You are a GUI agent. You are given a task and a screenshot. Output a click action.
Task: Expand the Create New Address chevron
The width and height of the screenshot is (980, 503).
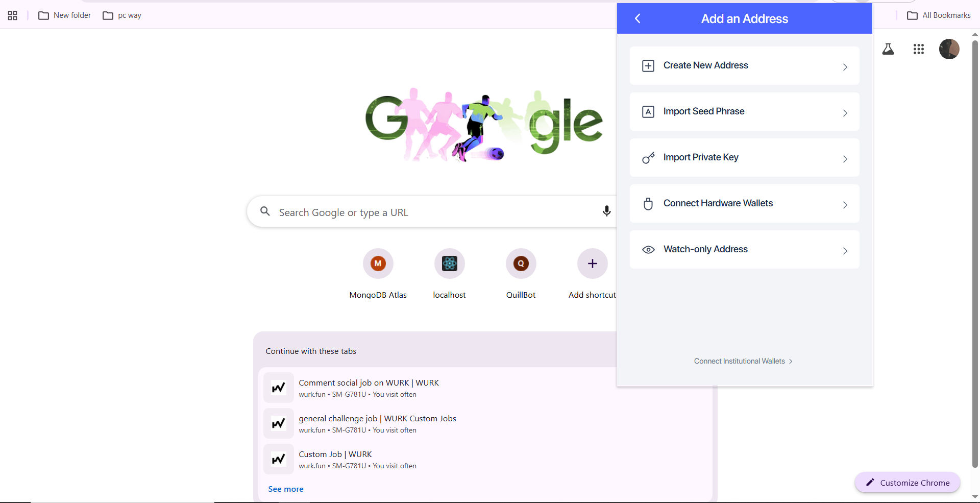pyautogui.click(x=845, y=67)
